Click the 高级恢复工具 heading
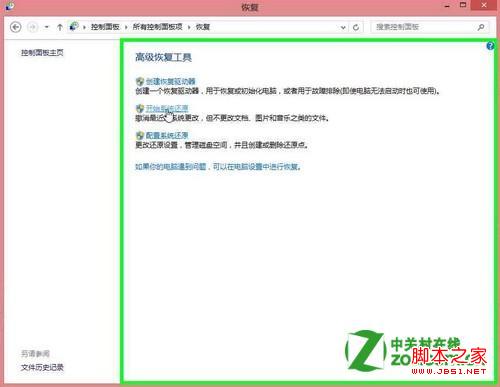Screen dimensions: 500x387 pos(163,57)
